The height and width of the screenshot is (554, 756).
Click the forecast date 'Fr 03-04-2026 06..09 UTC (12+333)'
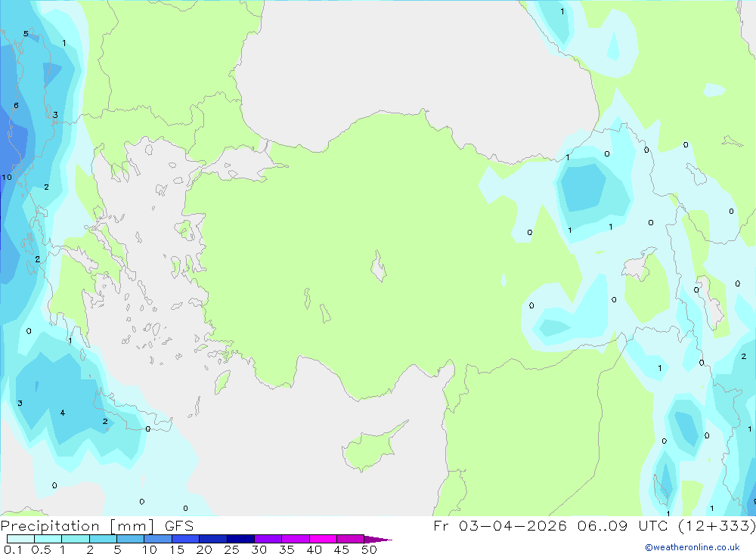(594, 525)
